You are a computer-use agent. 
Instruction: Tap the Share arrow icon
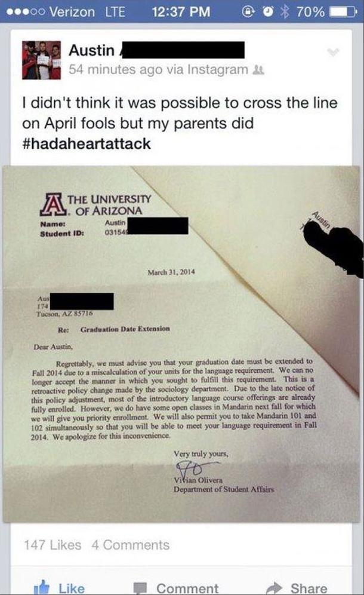274,588
